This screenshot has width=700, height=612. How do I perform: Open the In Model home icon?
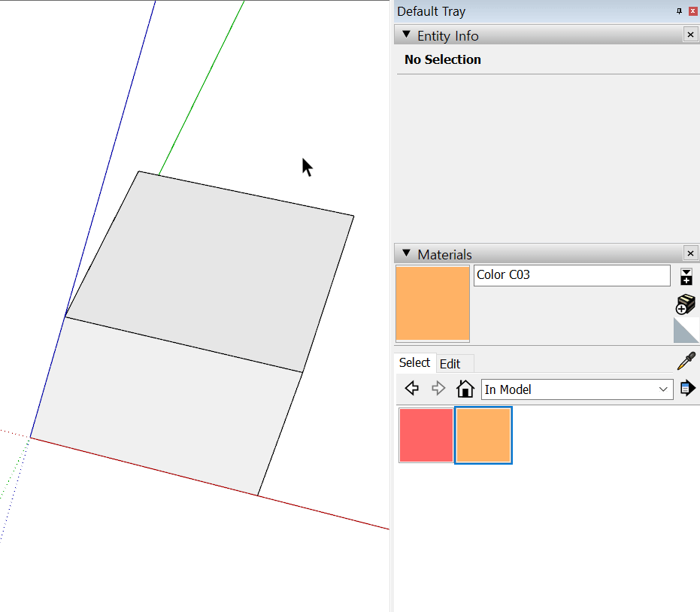click(x=465, y=389)
